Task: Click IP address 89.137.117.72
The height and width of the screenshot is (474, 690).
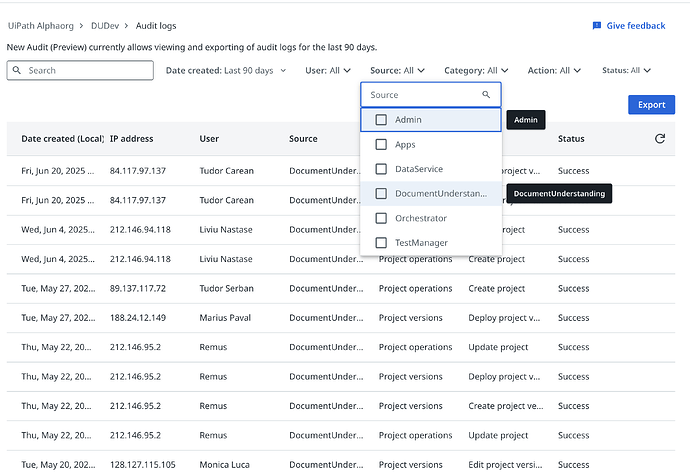Action: pos(138,288)
